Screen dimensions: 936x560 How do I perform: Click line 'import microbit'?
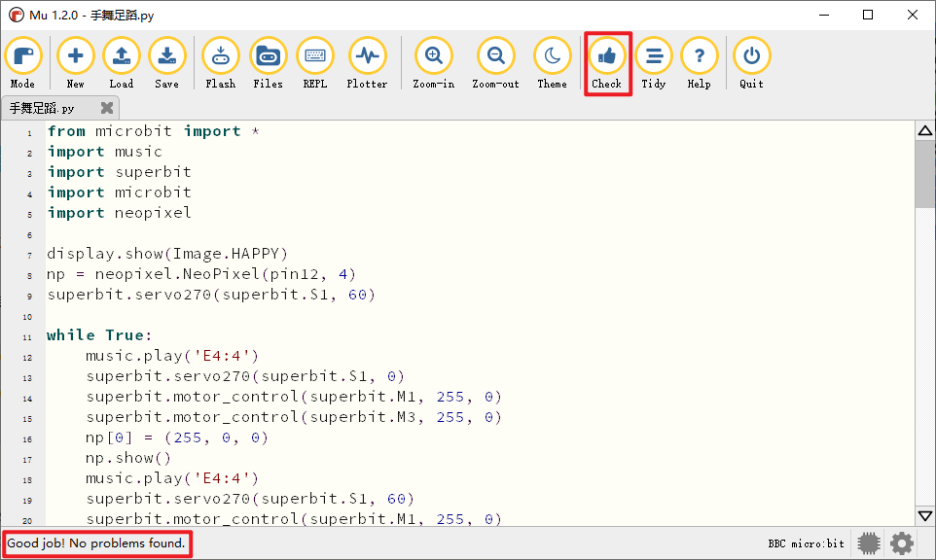click(120, 192)
